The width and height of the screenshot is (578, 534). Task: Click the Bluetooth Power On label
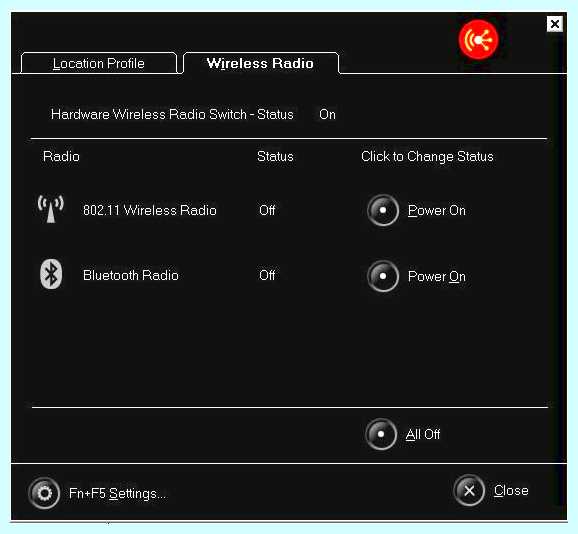point(437,276)
